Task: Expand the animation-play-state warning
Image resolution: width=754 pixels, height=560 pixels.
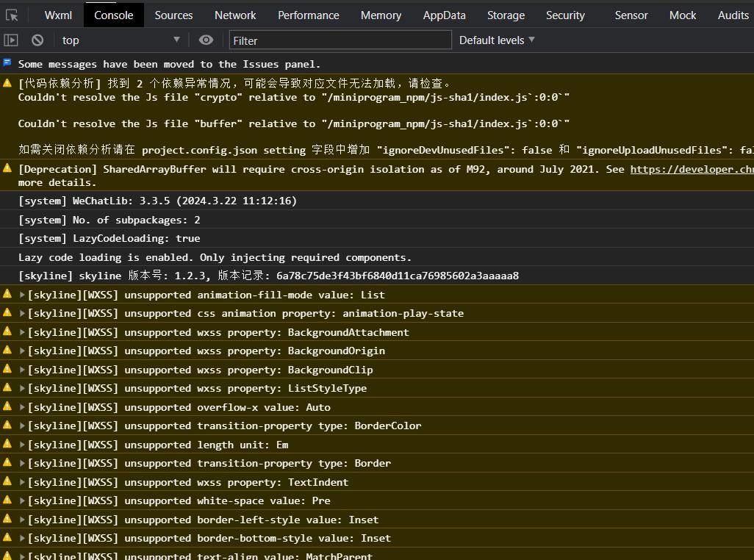Action: pyautogui.click(x=21, y=313)
